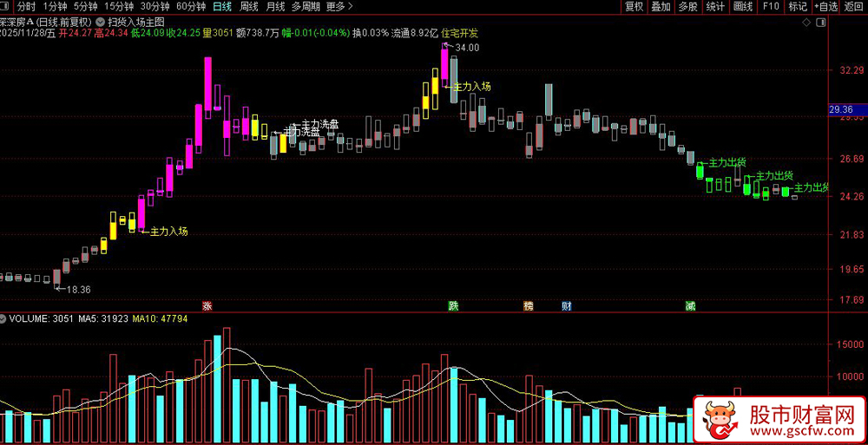Open the F10 company info
Image resolution: width=868 pixels, height=445 pixels.
pos(771,7)
